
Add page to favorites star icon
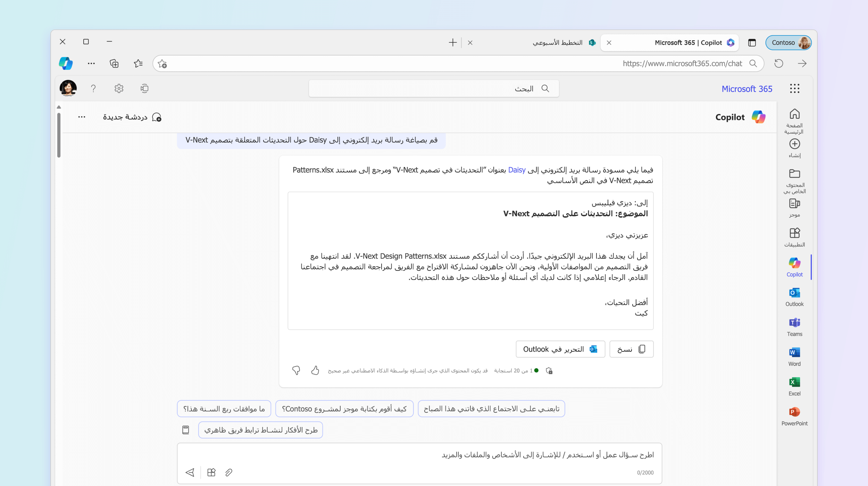pos(162,64)
